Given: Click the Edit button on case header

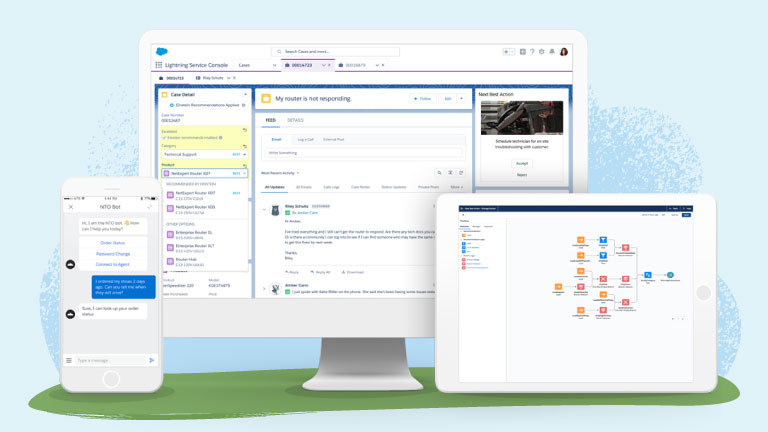Looking at the screenshot, I should point(448,98).
